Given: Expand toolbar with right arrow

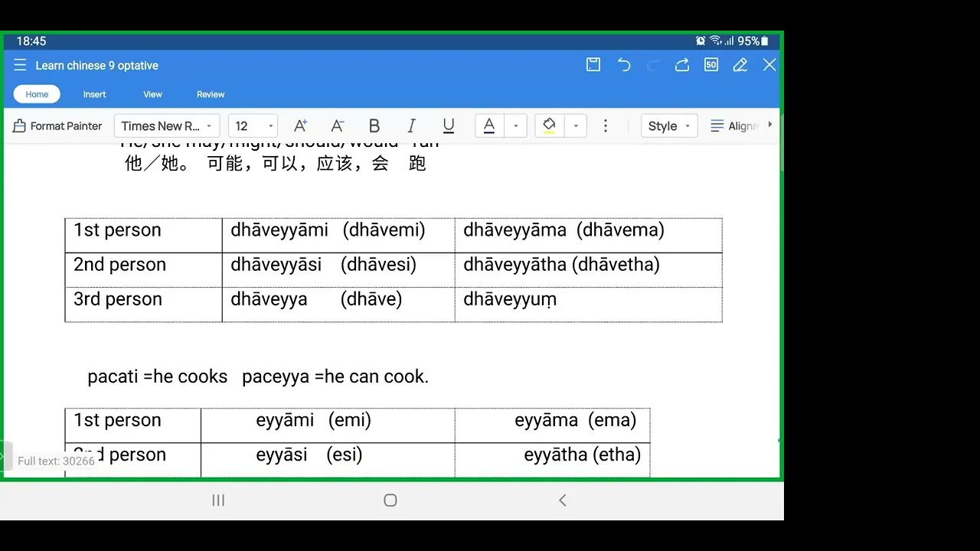Looking at the screenshot, I should pyautogui.click(x=769, y=125).
